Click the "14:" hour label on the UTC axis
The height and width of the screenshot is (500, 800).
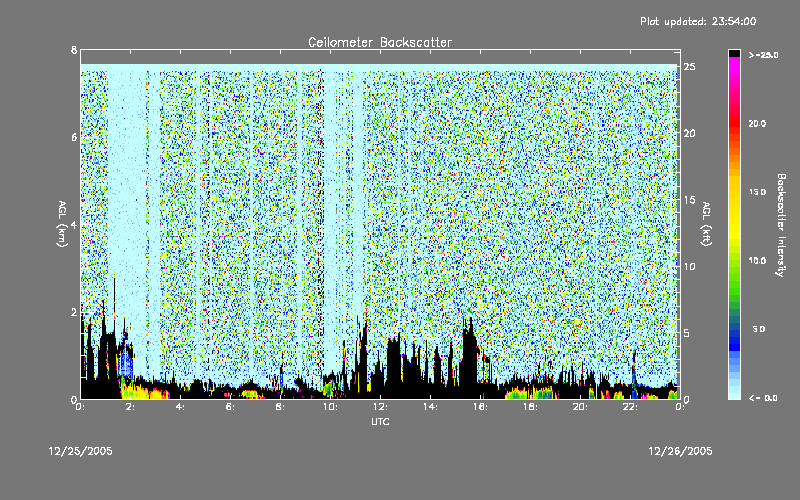[x=430, y=407]
